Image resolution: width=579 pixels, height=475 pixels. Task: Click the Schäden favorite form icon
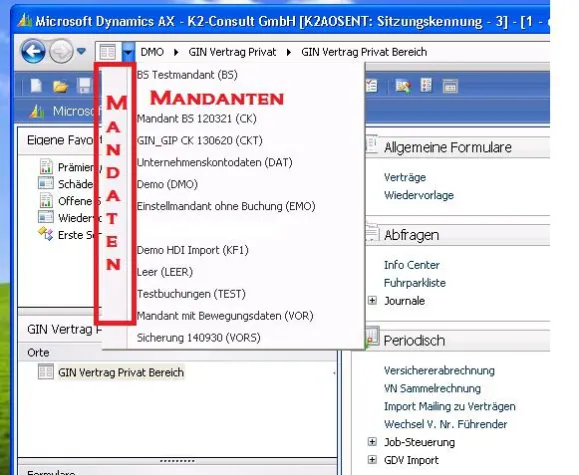[46, 183]
